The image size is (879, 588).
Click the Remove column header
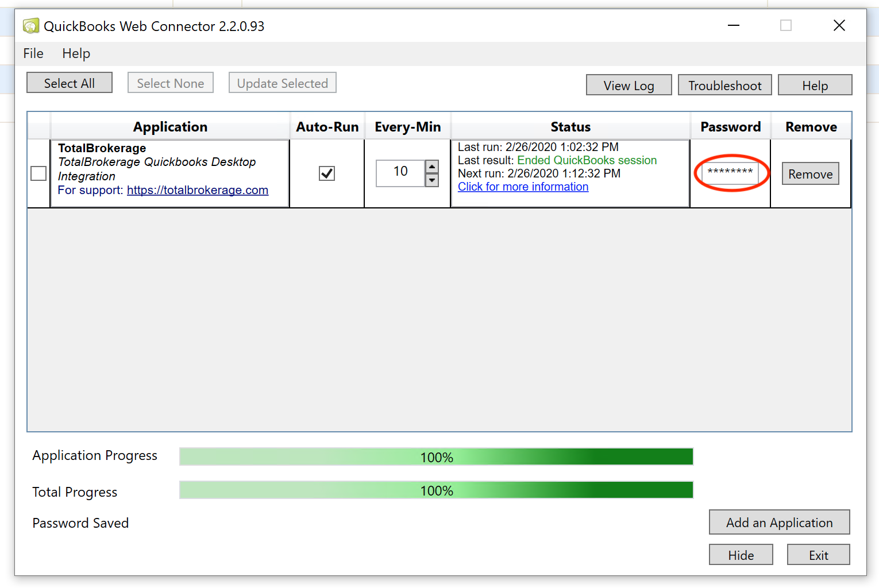click(811, 127)
